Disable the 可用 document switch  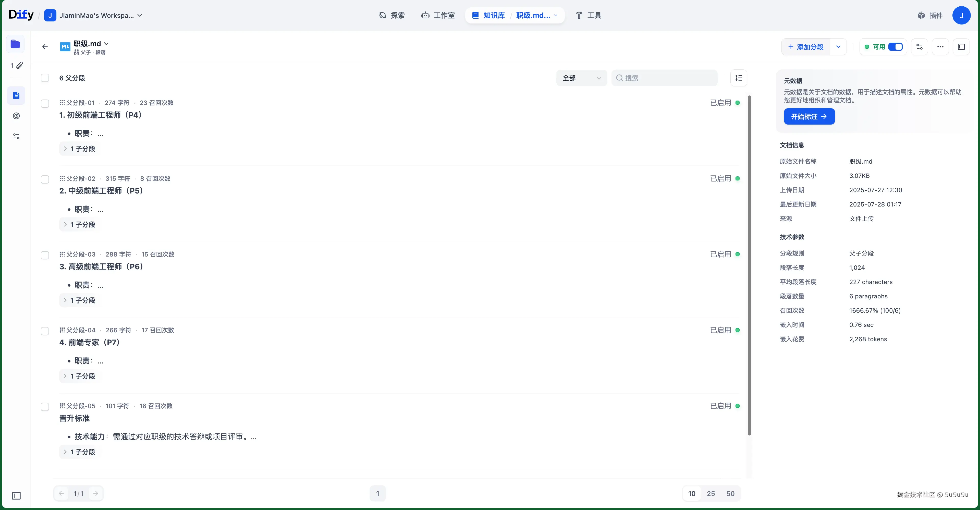pyautogui.click(x=895, y=47)
